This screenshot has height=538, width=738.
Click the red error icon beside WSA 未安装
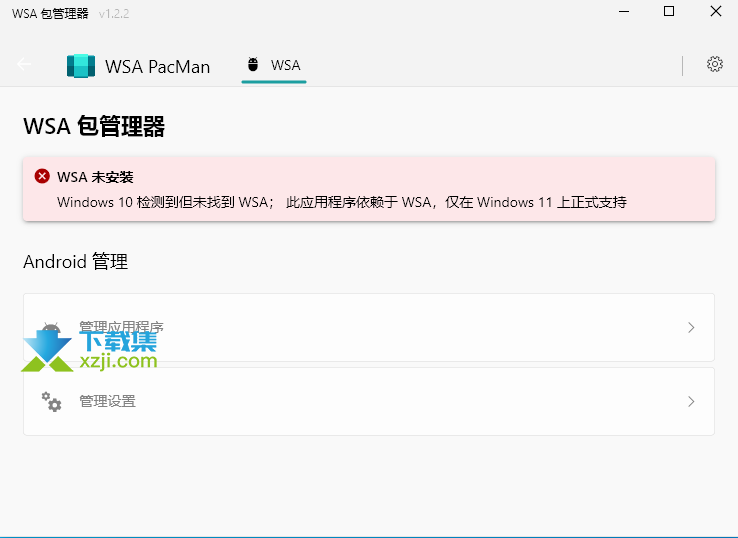pyautogui.click(x=42, y=177)
